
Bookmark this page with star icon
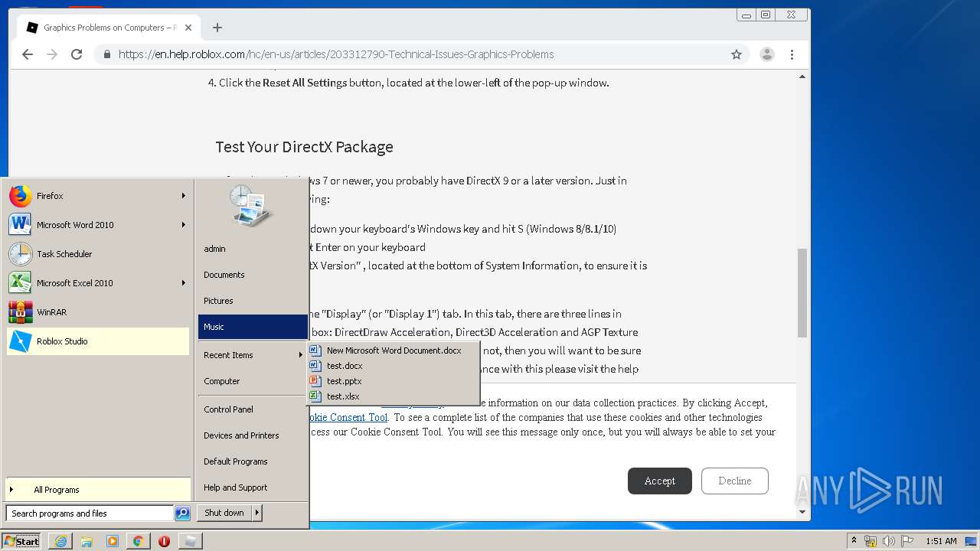click(x=737, y=54)
